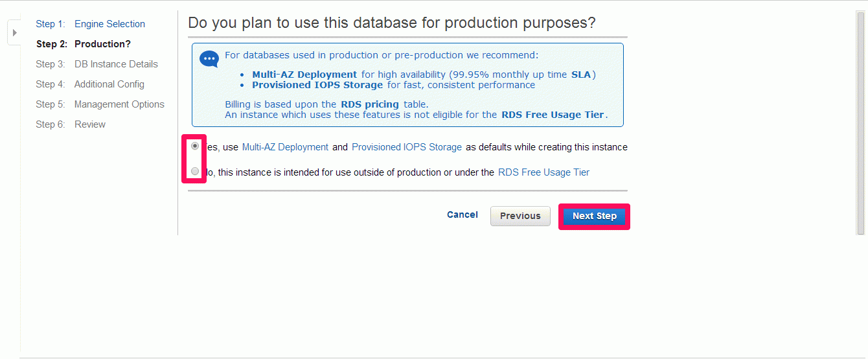Expand the collapsed left side panel arrow

[x=14, y=32]
